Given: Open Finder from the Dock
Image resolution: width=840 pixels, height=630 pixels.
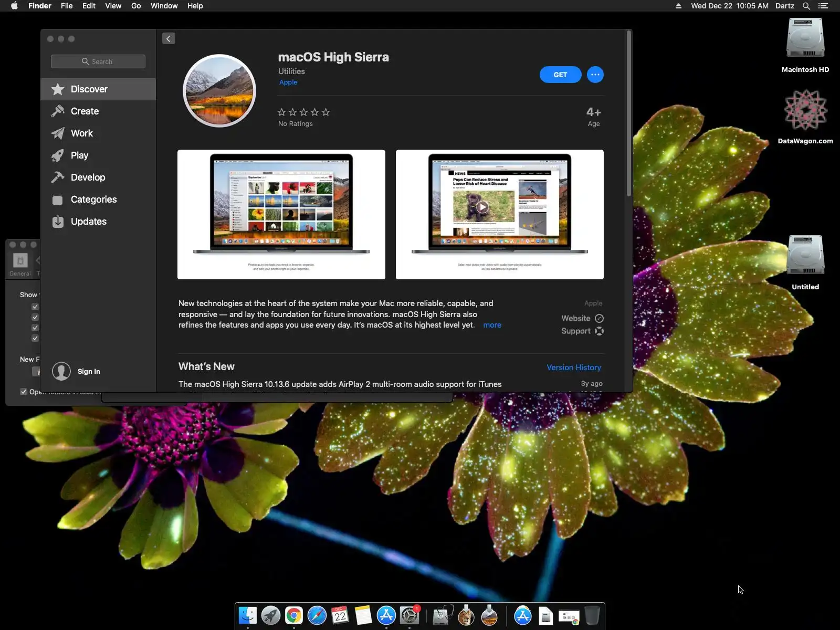Looking at the screenshot, I should pyautogui.click(x=248, y=615).
